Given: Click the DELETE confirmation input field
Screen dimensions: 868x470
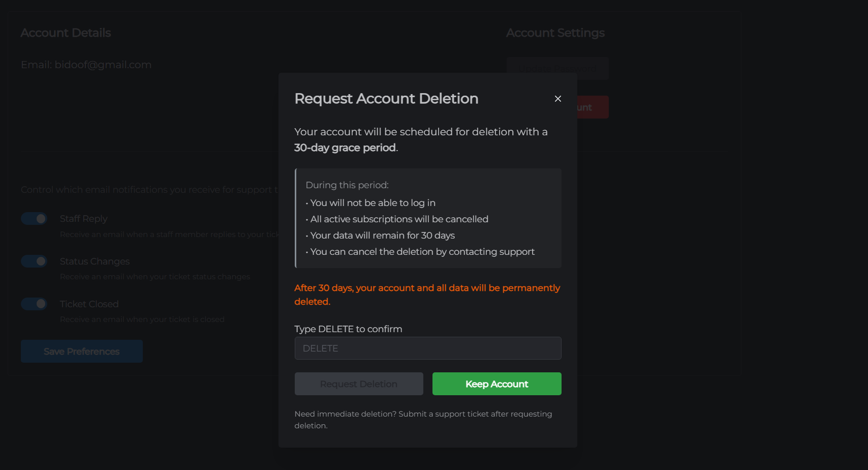Looking at the screenshot, I should click(x=428, y=348).
